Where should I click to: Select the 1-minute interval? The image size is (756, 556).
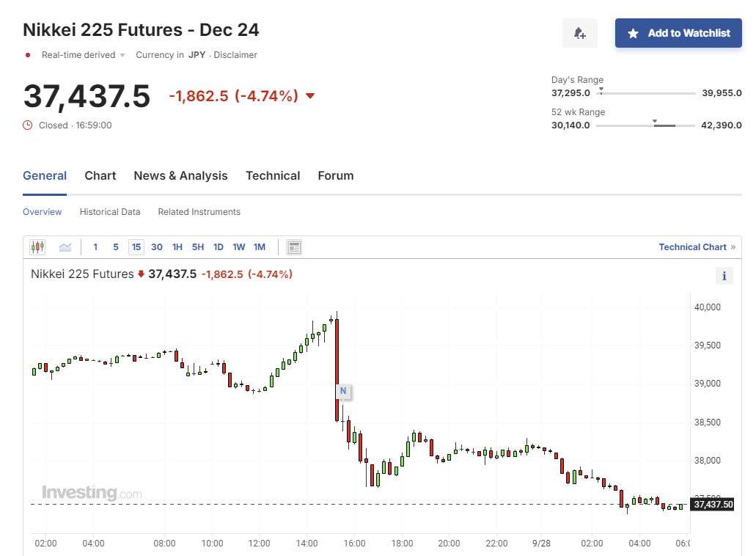coord(95,247)
